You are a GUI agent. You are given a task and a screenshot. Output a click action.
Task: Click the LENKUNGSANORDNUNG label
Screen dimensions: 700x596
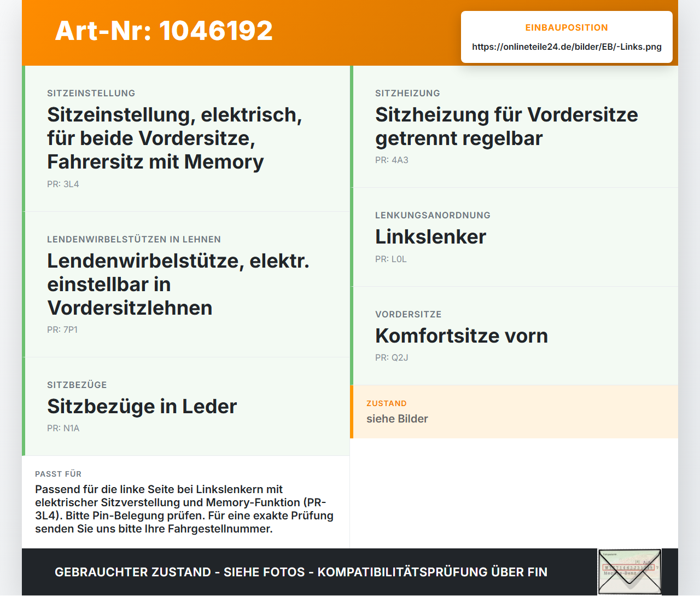(x=433, y=215)
